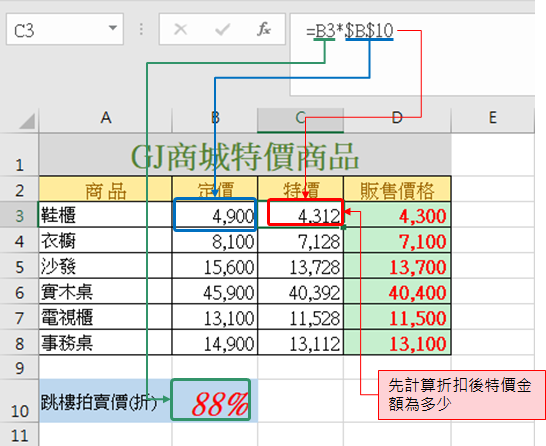Click the sale price cell 11,500
This screenshot has width=546, height=446.
click(x=397, y=317)
